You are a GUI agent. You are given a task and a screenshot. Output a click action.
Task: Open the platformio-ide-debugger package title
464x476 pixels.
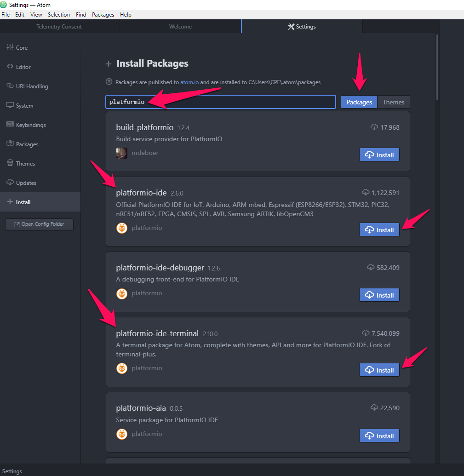(x=160, y=268)
